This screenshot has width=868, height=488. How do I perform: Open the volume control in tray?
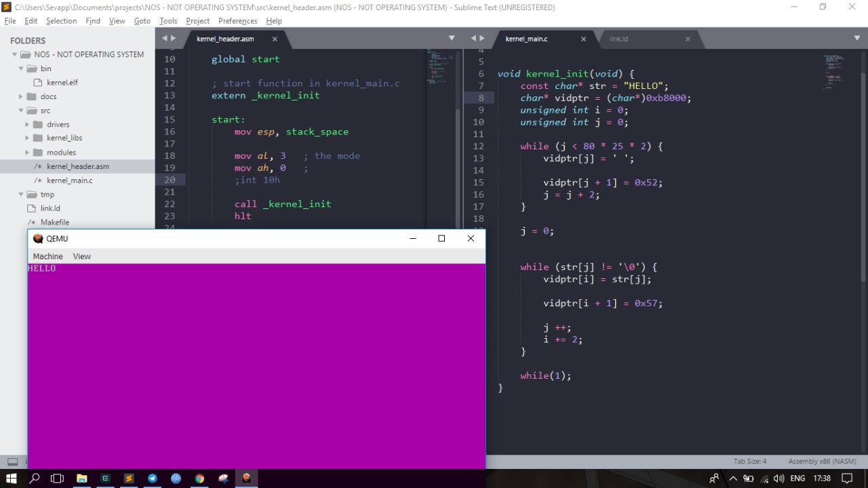point(778,478)
